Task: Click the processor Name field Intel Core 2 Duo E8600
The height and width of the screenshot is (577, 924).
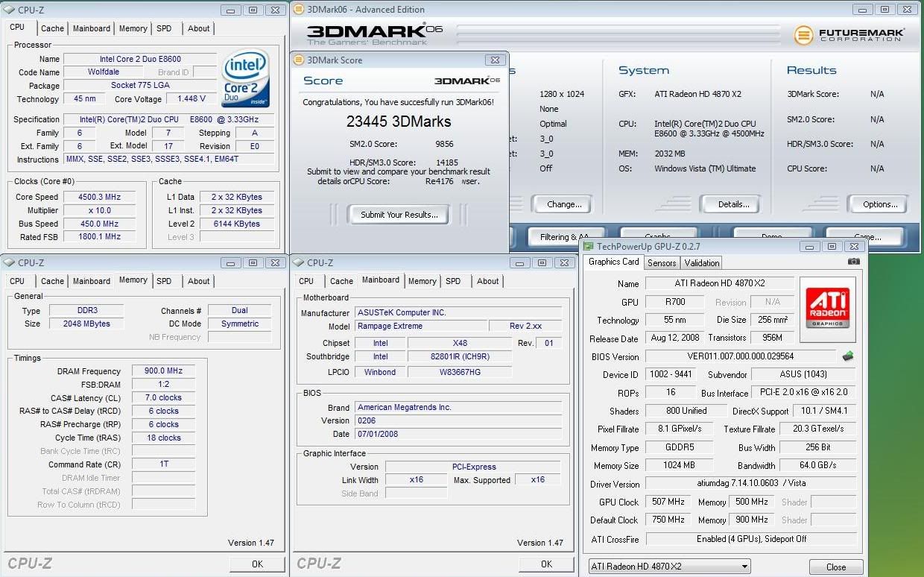Action: (x=140, y=59)
